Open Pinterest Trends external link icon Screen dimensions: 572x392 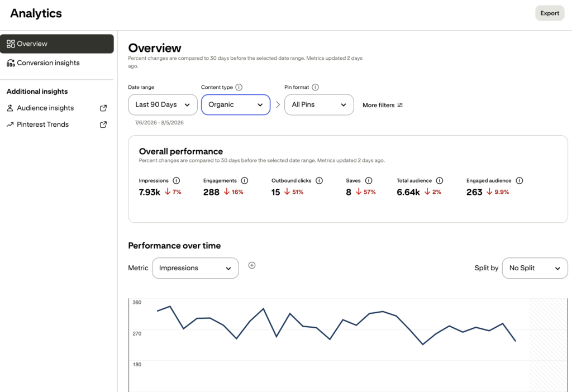pyautogui.click(x=103, y=125)
